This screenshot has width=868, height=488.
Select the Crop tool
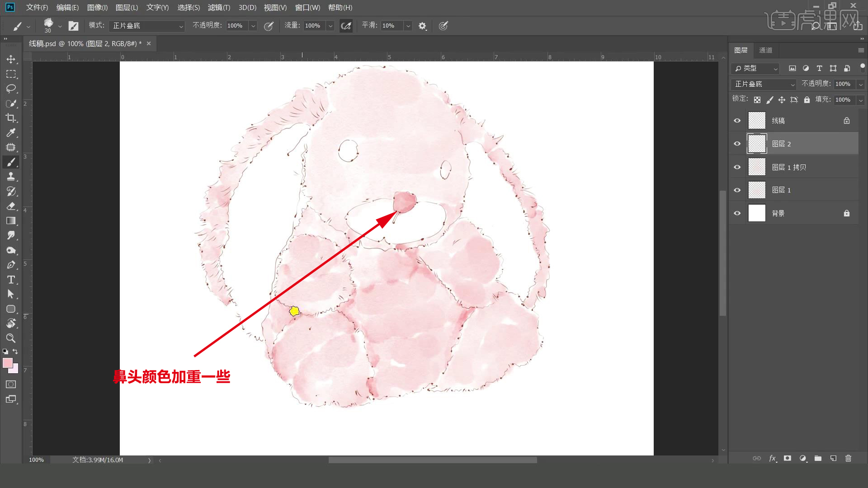pyautogui.click(x=11, y=118)
